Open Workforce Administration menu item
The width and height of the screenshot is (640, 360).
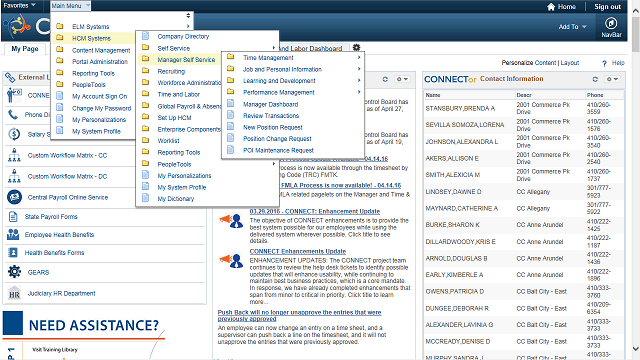click(189, 82)
